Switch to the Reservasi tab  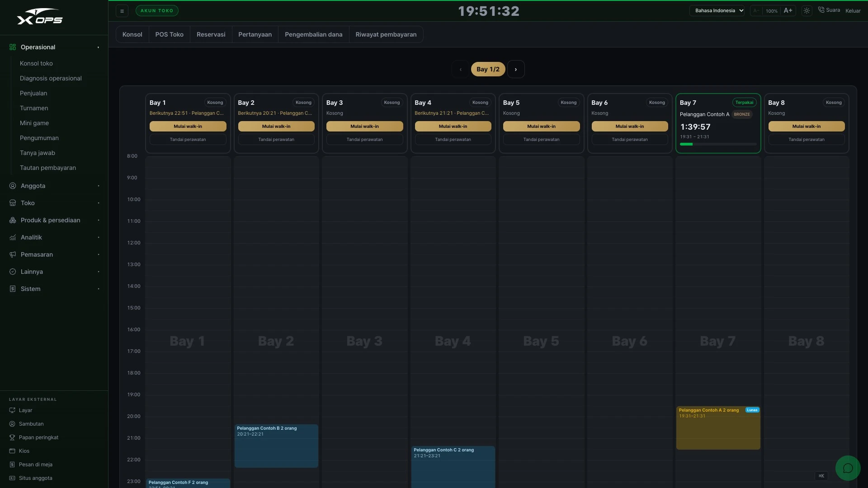[211, 34]
